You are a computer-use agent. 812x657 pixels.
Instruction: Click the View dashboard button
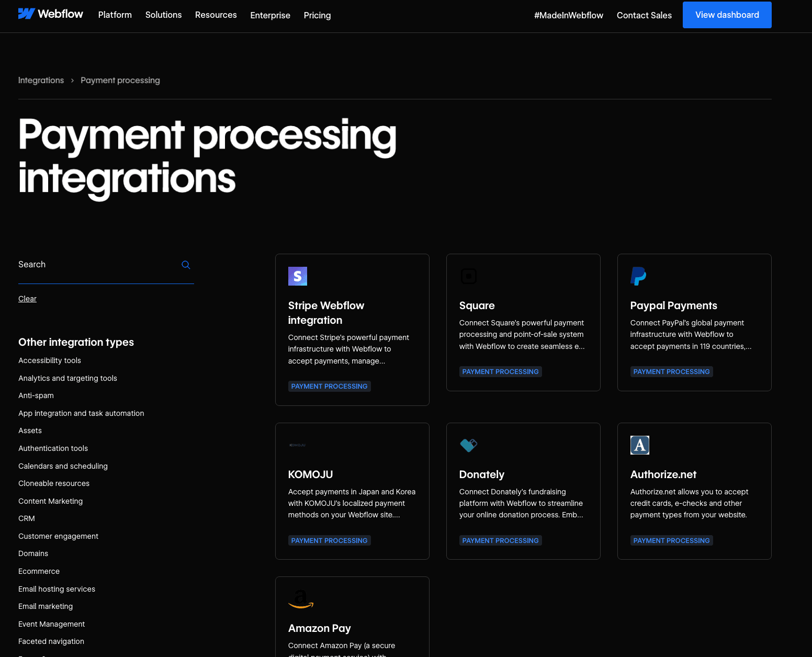[727, 15]
